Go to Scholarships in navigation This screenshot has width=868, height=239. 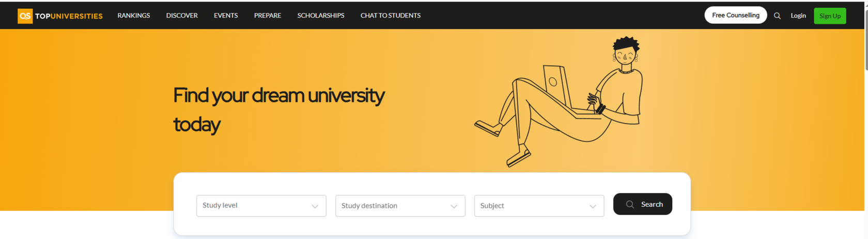pos(321,16)
